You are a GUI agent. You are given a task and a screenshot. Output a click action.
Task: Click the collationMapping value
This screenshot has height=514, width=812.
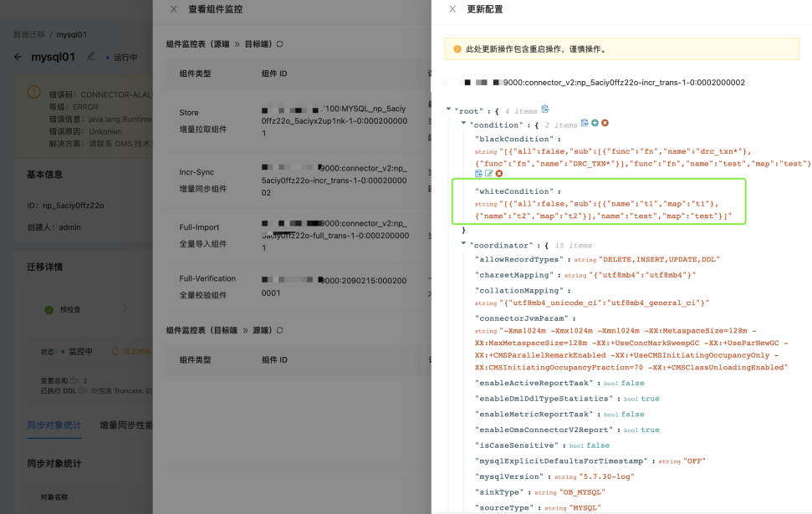tap(605, 303)
